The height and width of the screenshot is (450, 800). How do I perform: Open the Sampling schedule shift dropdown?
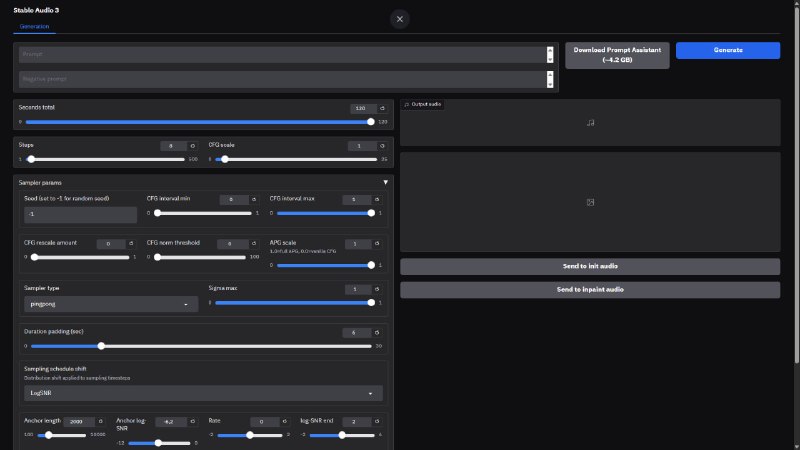pyautogui.click(x=203, y=393)
